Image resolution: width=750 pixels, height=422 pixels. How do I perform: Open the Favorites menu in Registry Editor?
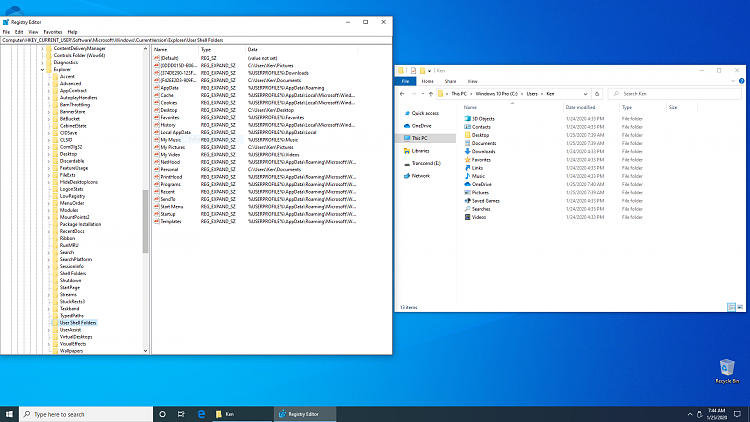(x=53, y=32)
